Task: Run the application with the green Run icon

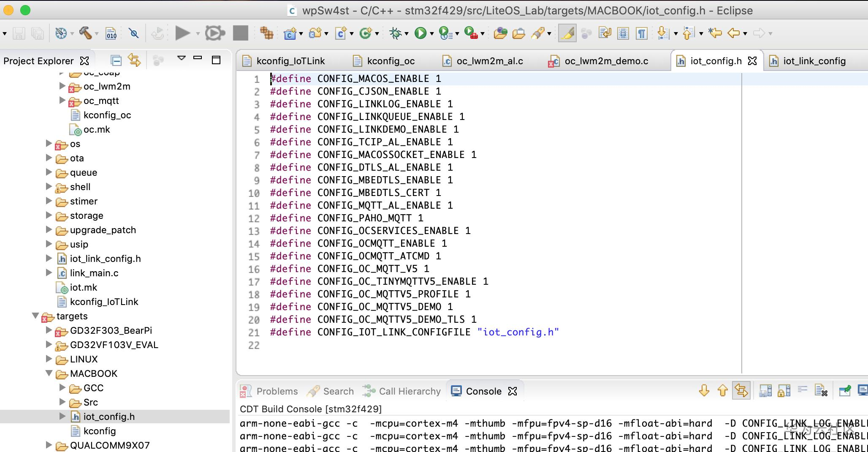Action: point(420,33)
